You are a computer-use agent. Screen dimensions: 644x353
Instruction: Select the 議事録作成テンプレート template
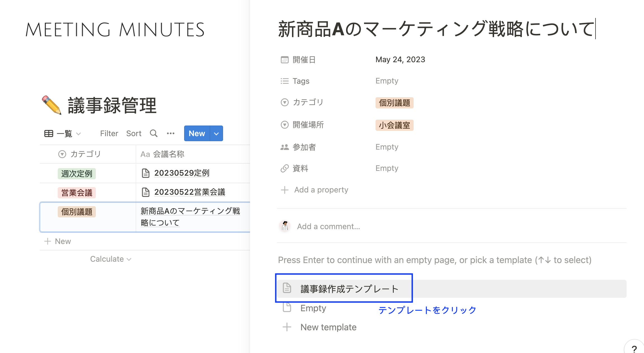(x=349, y=289)
